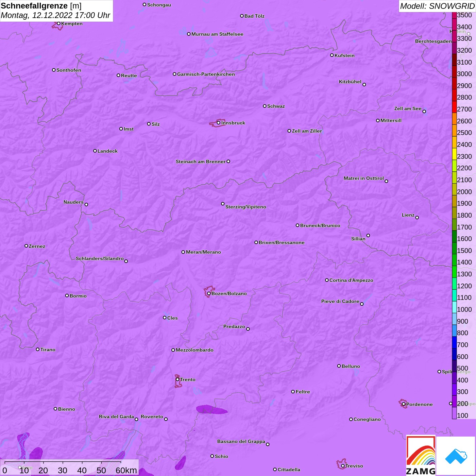
Task: Click the "1900" legend value
Action: pyautogui.click(x=464, y=203)
